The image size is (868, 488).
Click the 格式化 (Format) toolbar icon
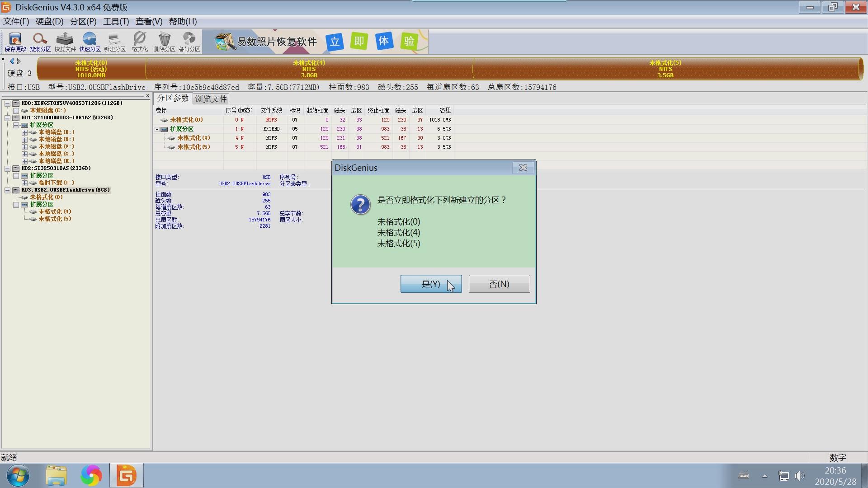[139, 41]
